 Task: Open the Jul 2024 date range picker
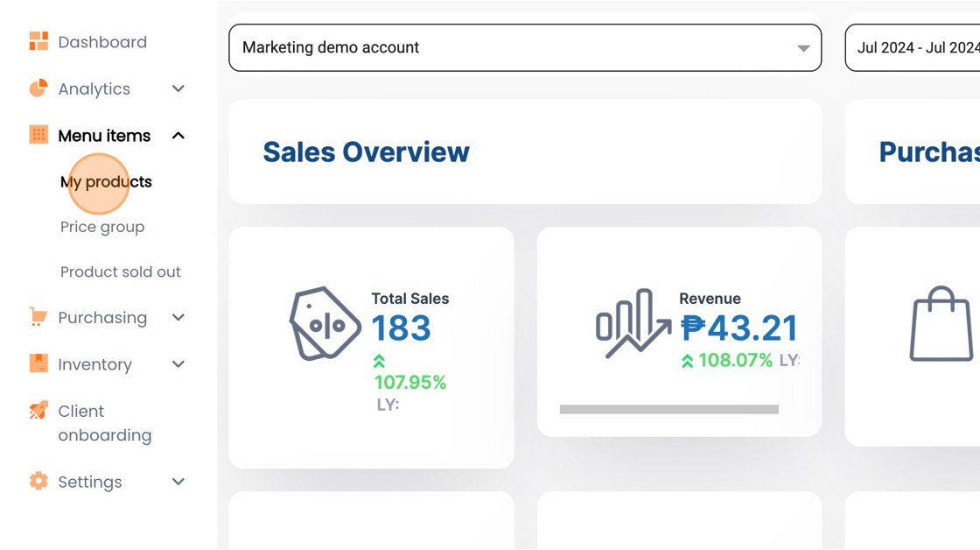[913, 47]
